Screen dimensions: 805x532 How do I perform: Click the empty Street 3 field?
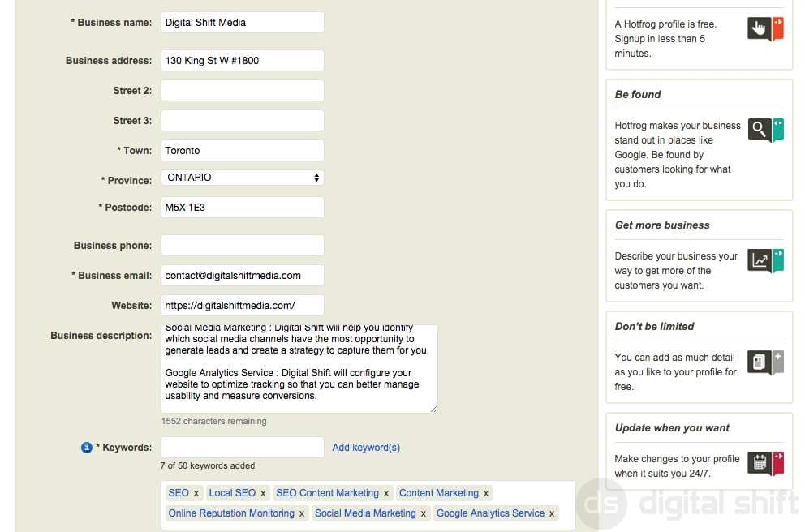click(243, 121)
